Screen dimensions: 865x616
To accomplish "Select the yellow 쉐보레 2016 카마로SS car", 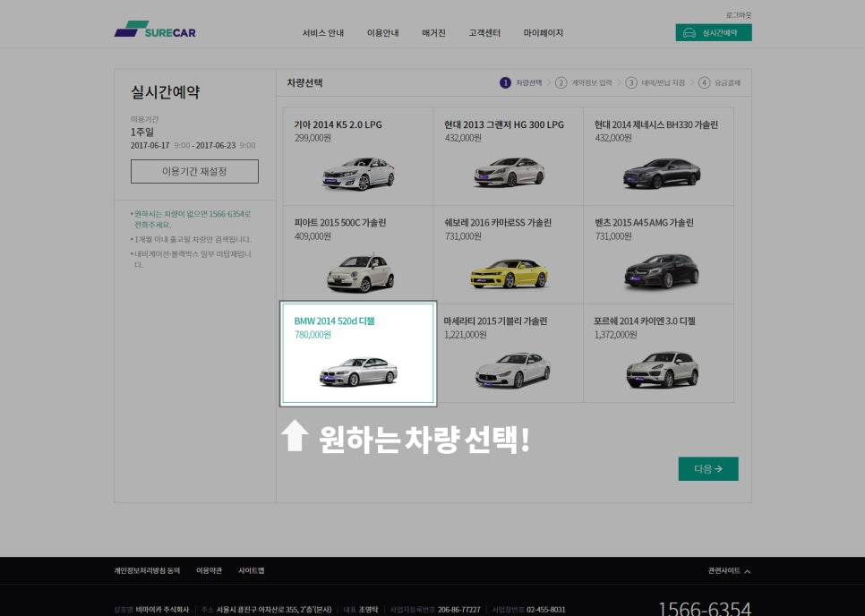I will [x=508, y=255].
